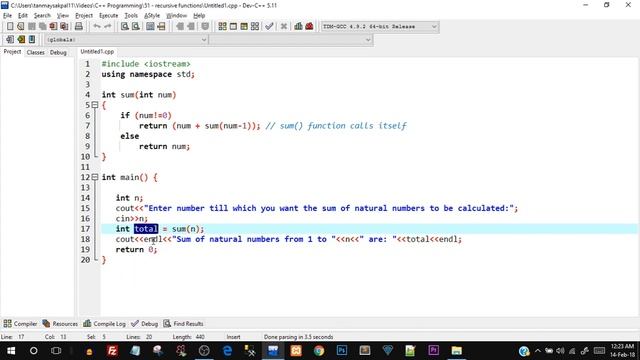Image resolution: width=640 pixels, height=360 pixels.
Task: Select the Untitled1.cpp editor tab
Action: click(97, 51)
